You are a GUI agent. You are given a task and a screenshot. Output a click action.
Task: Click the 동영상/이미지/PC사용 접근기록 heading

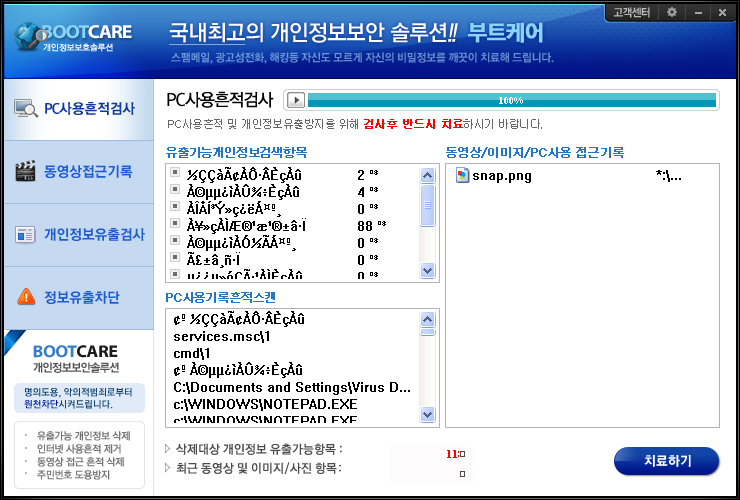tap(535, 152)
